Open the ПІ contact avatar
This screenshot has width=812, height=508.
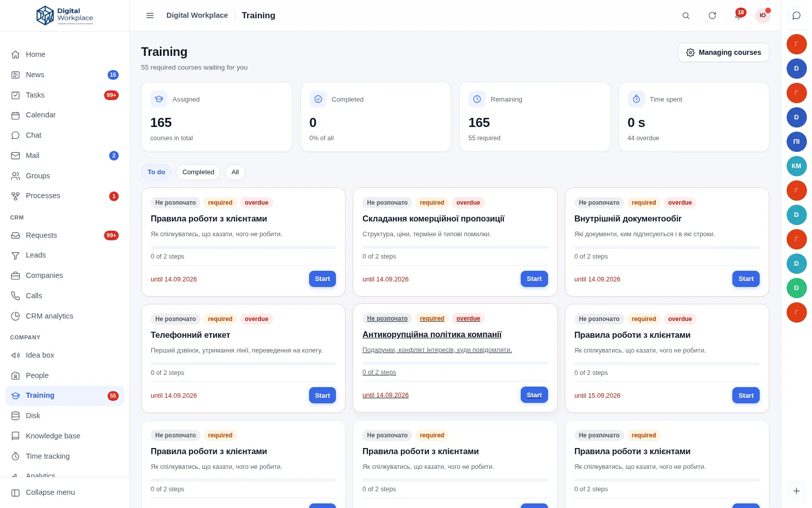[796, 142]
